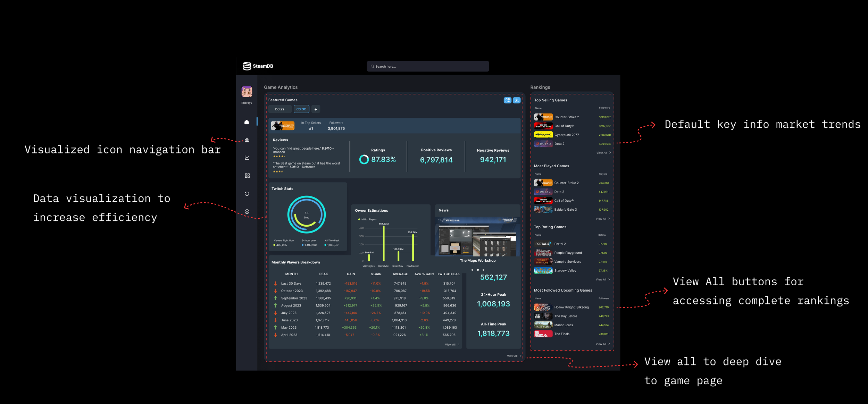
Task: Switch to the Dota2 featured tab
Action: pos(279,109)
